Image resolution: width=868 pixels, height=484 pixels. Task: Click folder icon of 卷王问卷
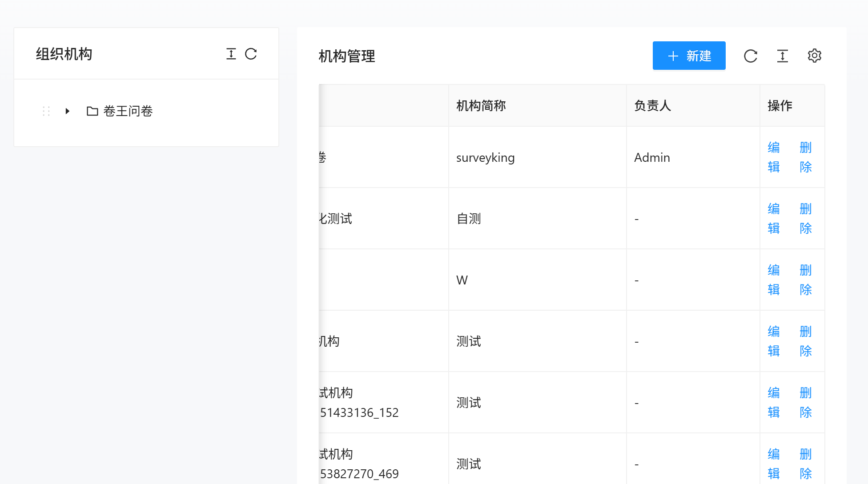[92, 111]
